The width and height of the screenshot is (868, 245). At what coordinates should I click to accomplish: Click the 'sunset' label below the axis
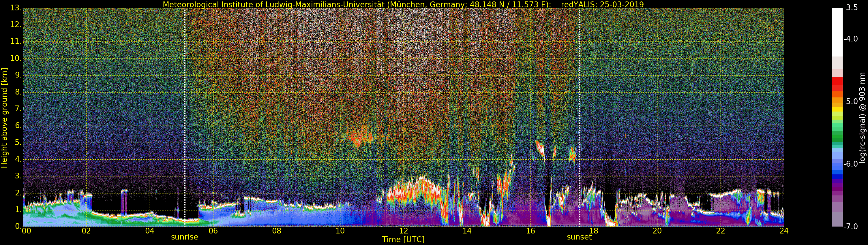(579, 237)
